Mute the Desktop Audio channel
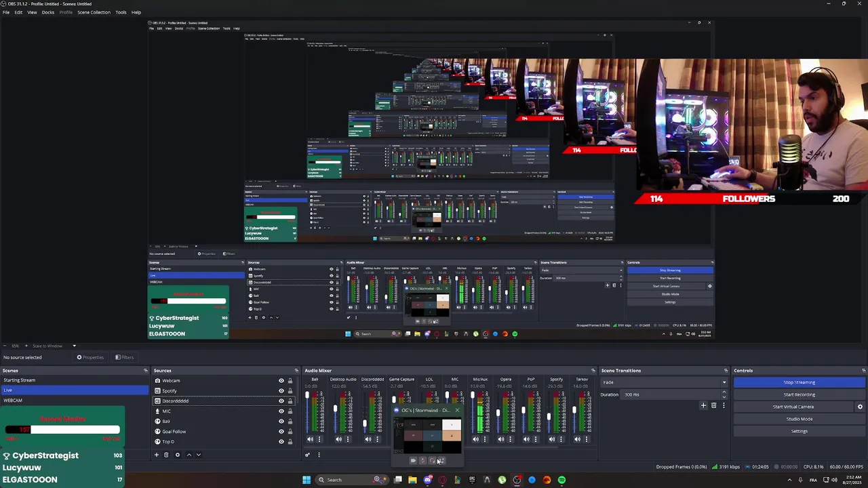The image size is (868, 488). (338, 439)
